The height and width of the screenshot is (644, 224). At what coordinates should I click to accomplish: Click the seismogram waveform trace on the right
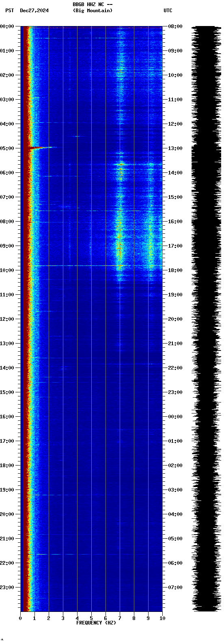point(207,319)
